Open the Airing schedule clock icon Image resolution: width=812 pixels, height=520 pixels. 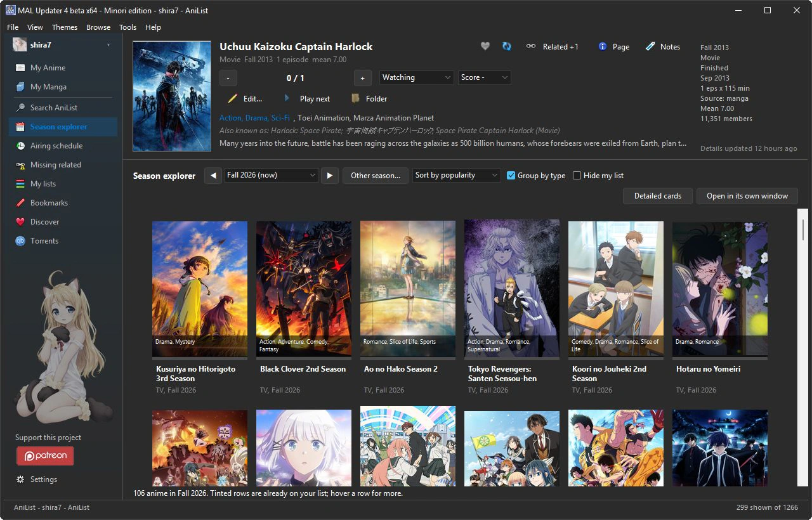[20, 146]
